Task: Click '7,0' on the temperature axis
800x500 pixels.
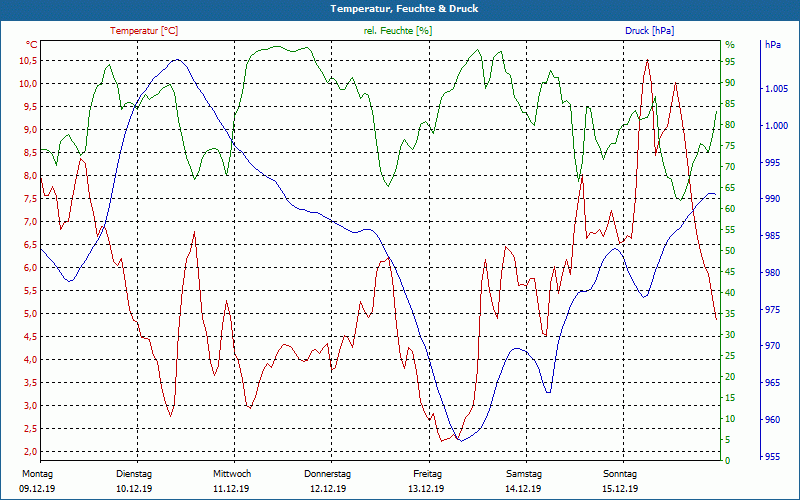Action: click(x=30, y=221)
